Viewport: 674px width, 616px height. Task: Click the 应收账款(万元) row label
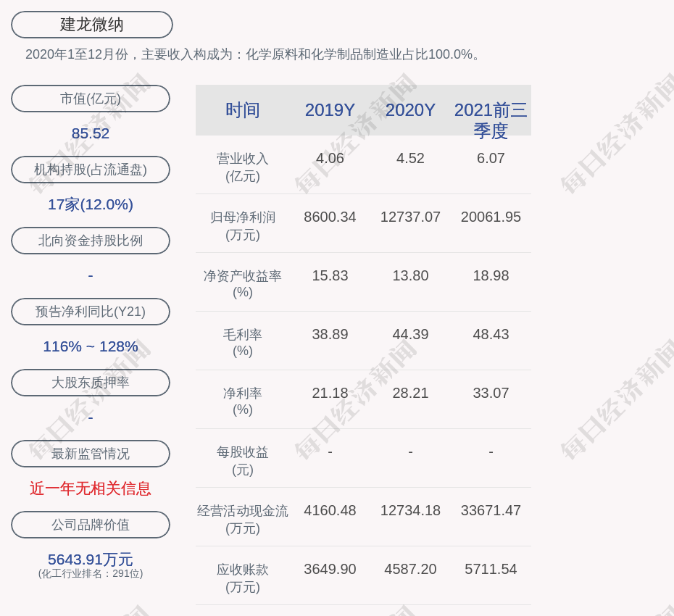point(243,578)
